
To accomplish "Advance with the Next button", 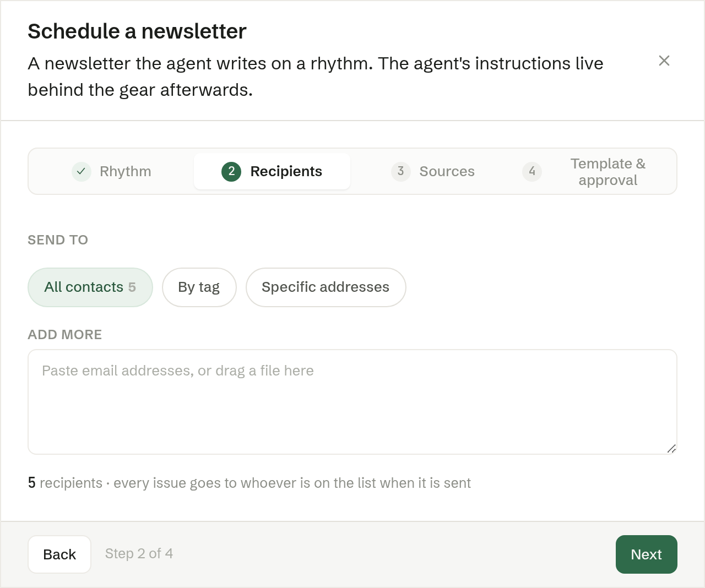I will tap(647, 554).
